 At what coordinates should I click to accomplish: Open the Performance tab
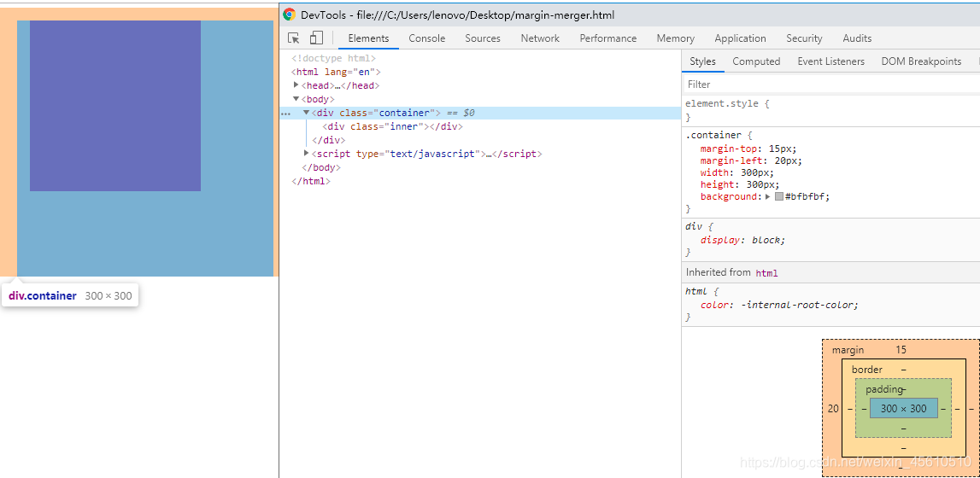(608, 38)
